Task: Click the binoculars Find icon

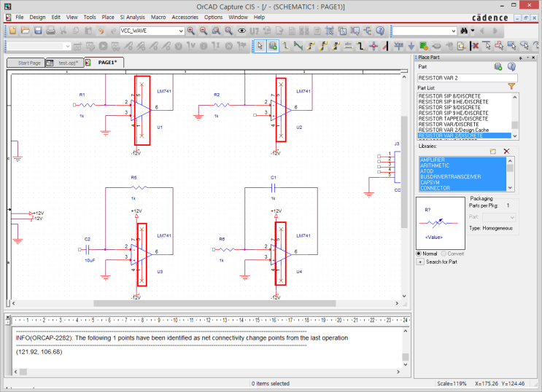Action: 464,31
